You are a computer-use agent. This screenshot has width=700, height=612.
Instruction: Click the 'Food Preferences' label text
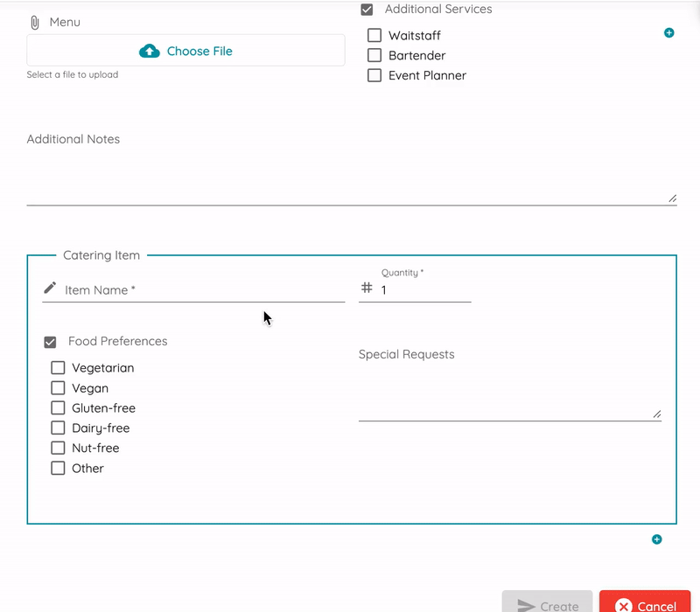click(118, 341)
